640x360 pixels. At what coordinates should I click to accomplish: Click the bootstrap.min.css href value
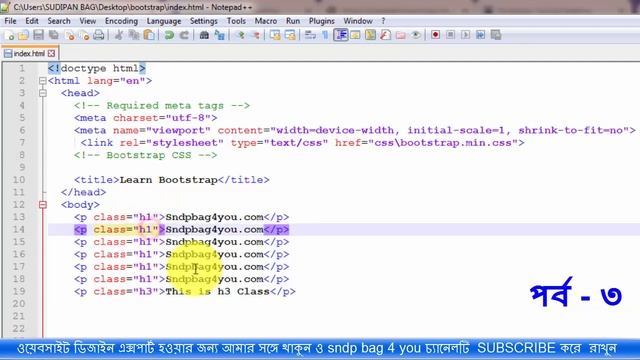click(443, 143)
